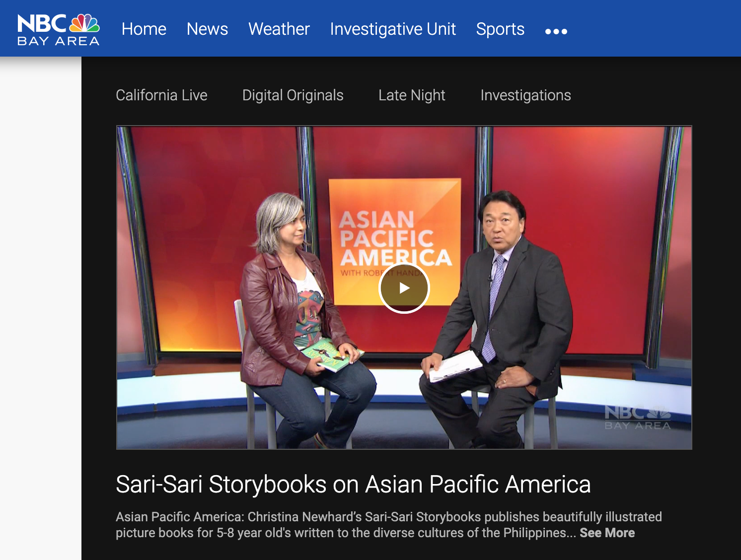Switch to the Investigations tab

point(525,95)
